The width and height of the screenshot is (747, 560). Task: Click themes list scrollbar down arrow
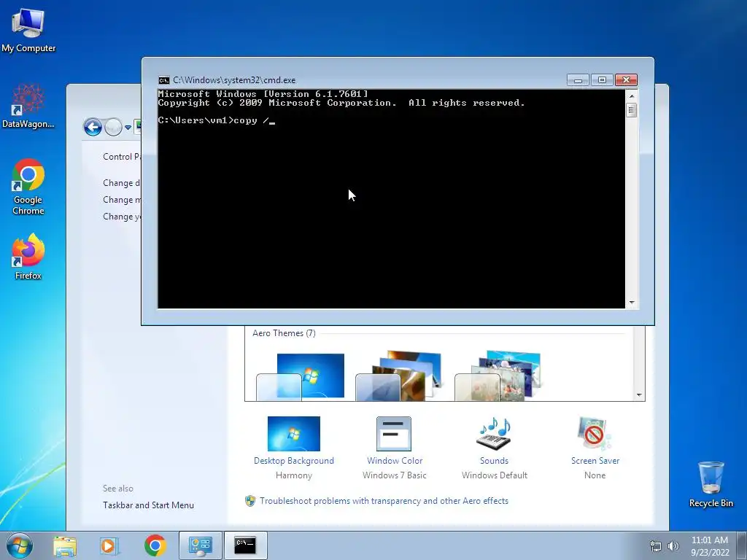[x=639, y=395]
